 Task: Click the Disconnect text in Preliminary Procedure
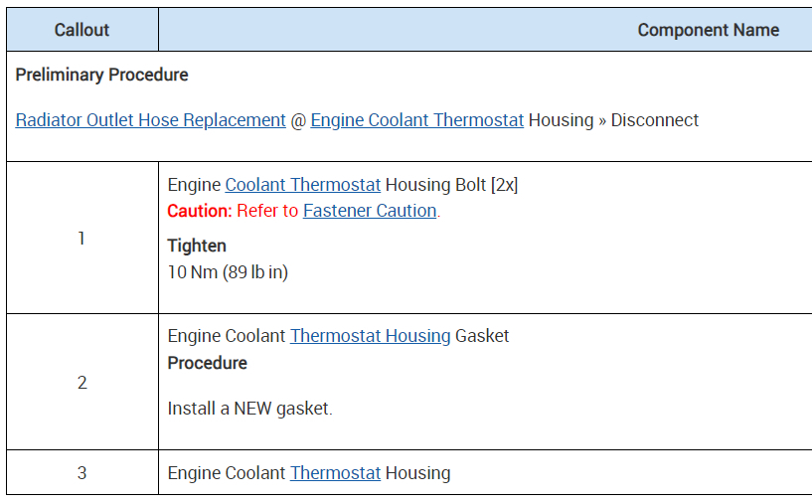(x=654, y=120)
